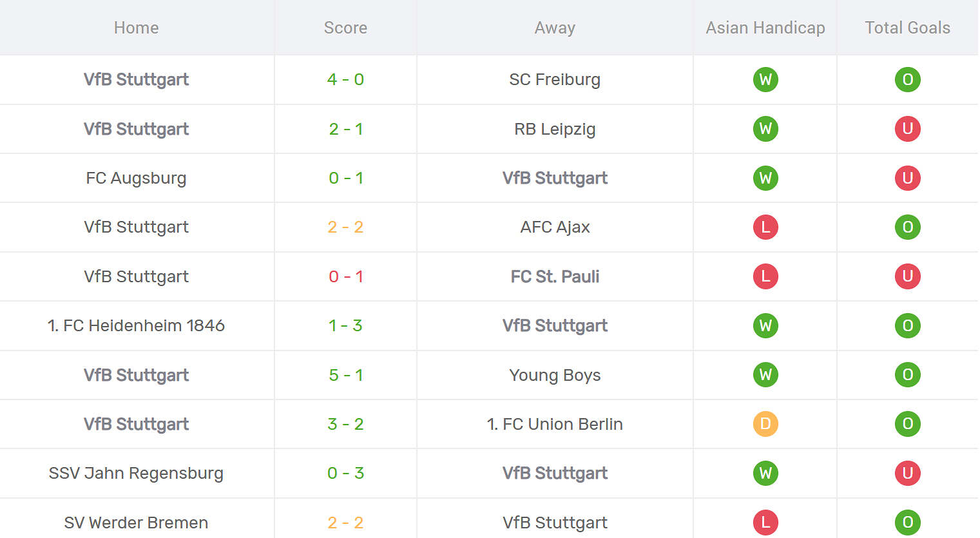This screenshot has height=538, width=980.
Task: Click the W handicap badge for SC Freiburg match
Action: click(x=765, y=79)
